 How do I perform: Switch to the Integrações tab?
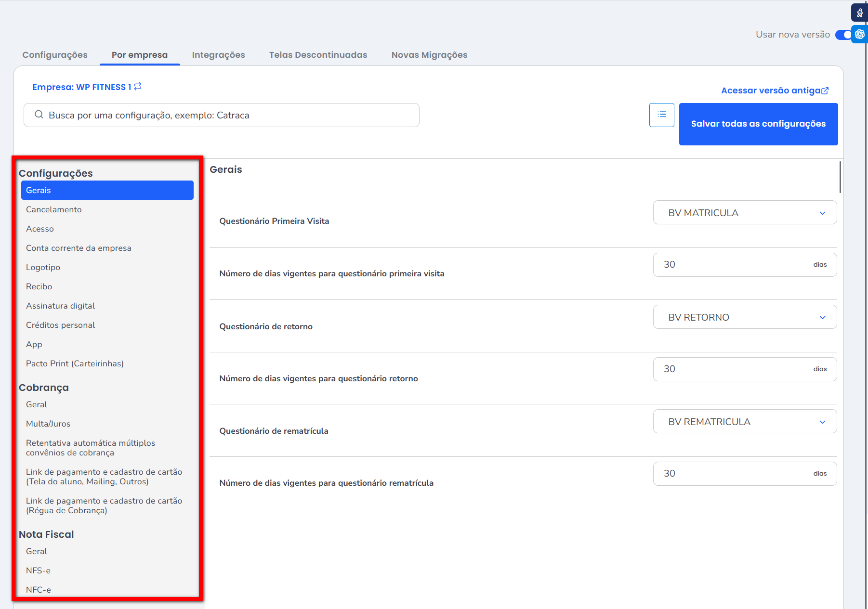click(x=218, y=55)
